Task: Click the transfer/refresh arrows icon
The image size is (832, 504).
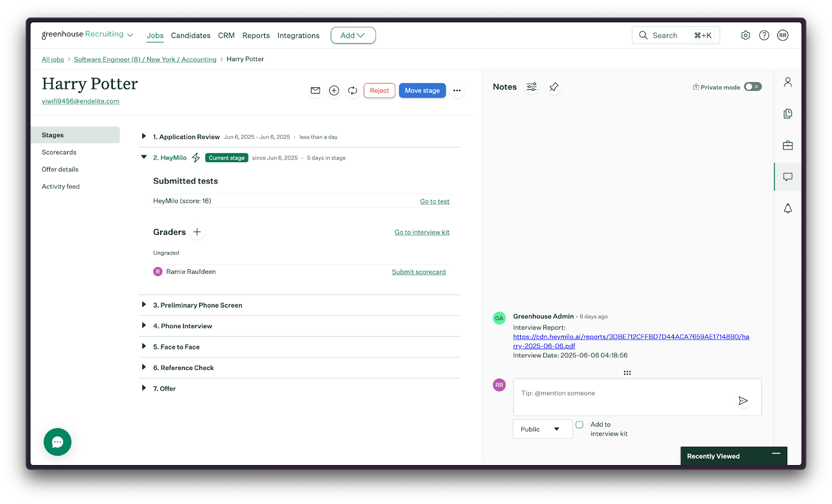Action: [x=353, y=90]
